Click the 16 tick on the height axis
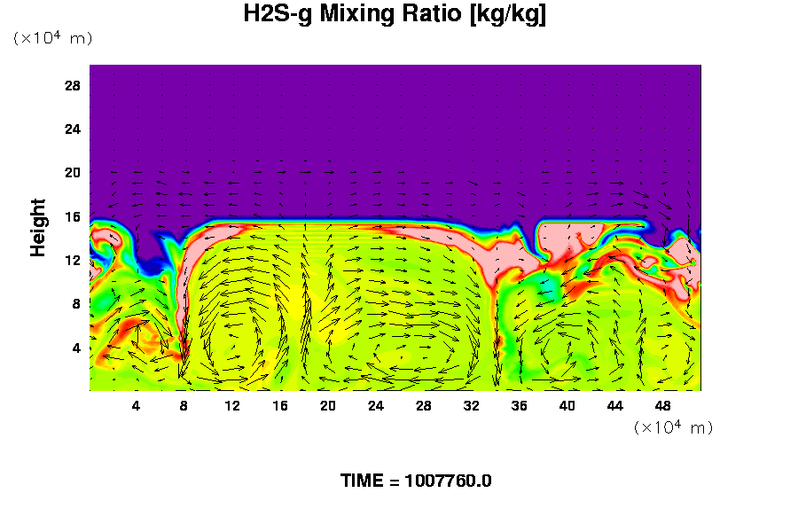 pyautogui.click(x=73, y=216)
